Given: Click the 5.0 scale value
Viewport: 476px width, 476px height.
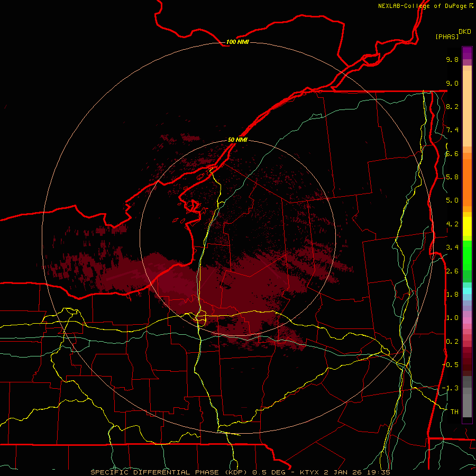Looking at the screenshot, I should (452, 200).
